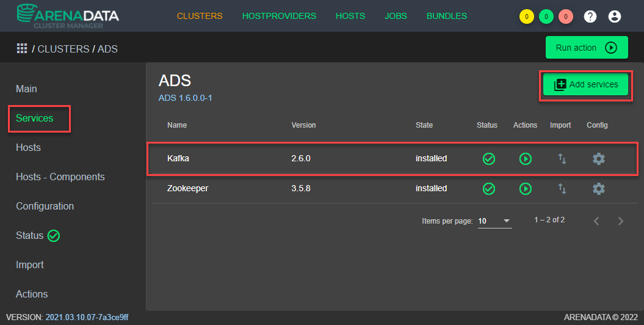Open import arrows for Zookeeper
644x325 pixels.
pyautogui.click(x=562, y=189)
